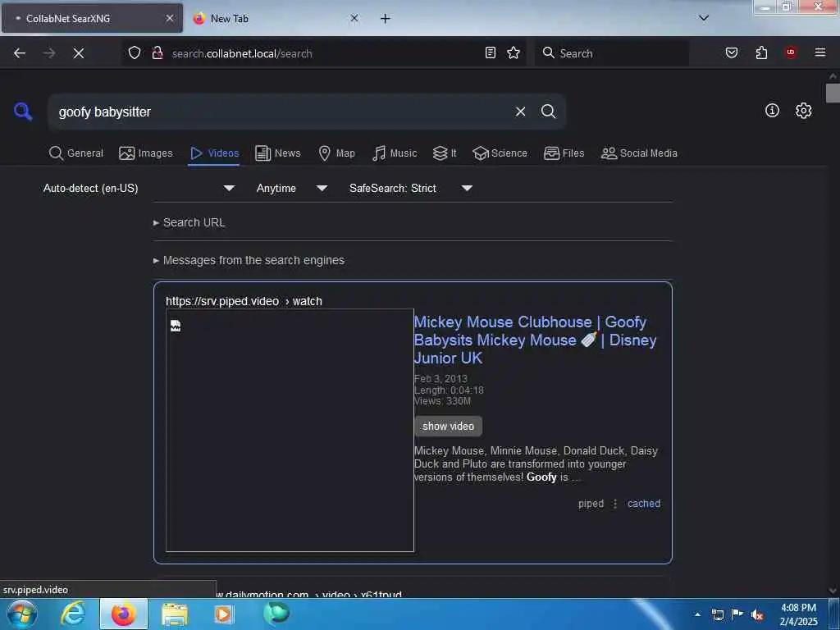840x630 pixels.
Task: Open the Firefox hamburger menu
Action: click(820, 52)
